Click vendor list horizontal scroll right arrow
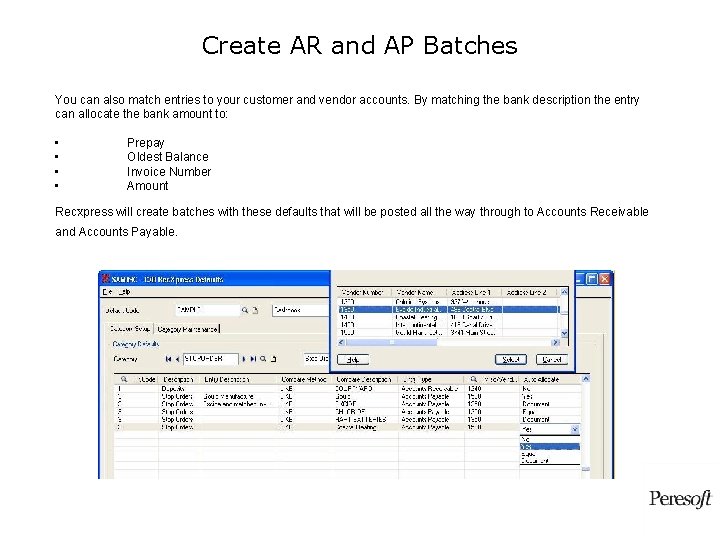The height and width of the screenshot is (540, 720). [x=556, y=342]
